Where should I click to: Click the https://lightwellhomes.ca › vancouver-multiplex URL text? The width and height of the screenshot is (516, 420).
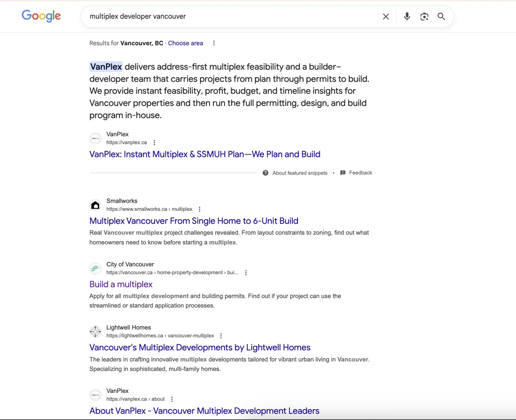point(160,336)
